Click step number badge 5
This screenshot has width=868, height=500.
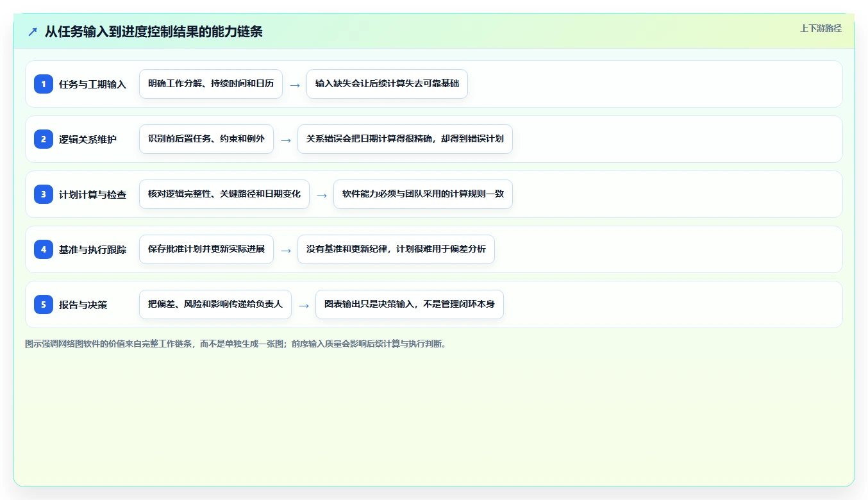(44, 304)
